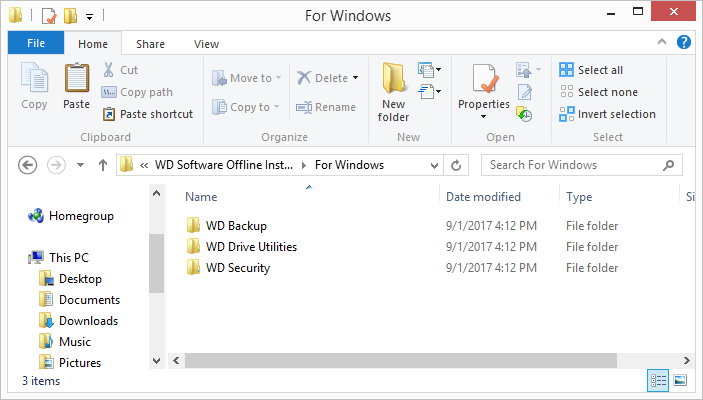Click Quick Access Properties icon in title bar

click(x=49, y=16)
